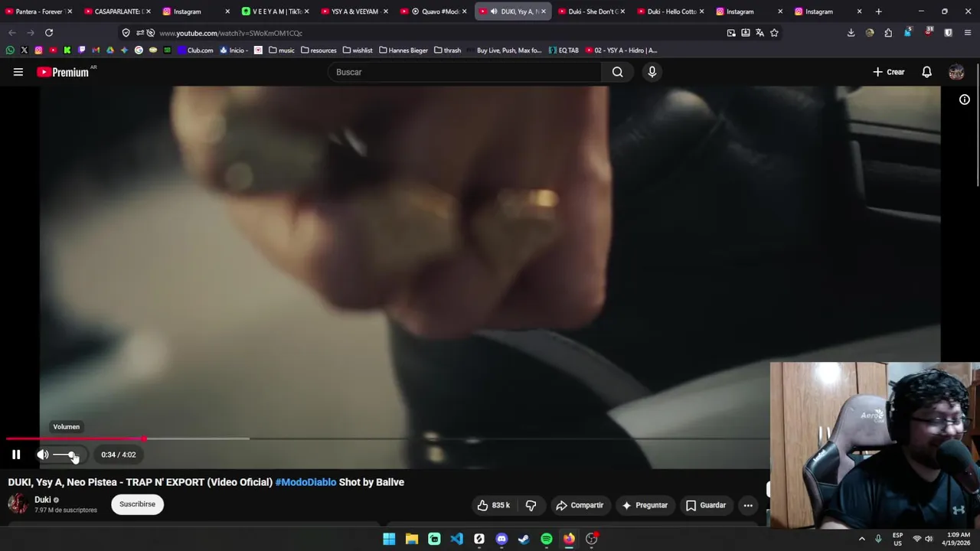Expand the Hannes Bieger bookmarks folder
Image resolution: width=980 pixels, height=551 pixels.
pos(403,51)
